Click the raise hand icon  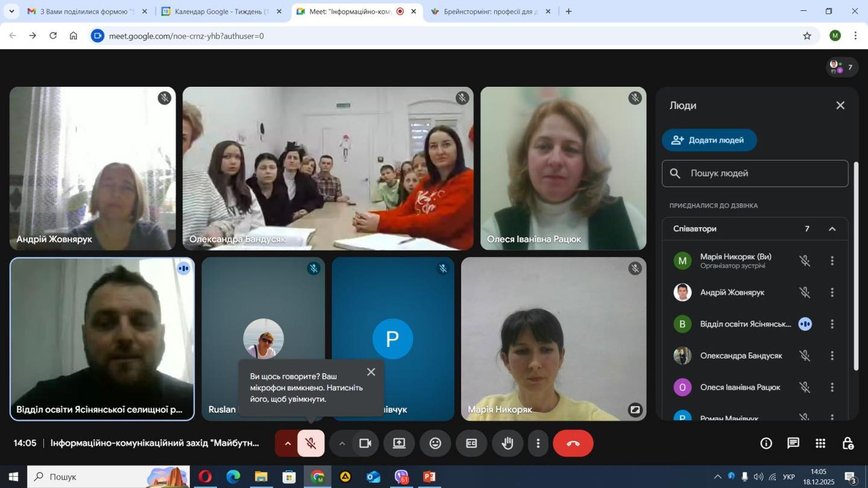point(508,443)
